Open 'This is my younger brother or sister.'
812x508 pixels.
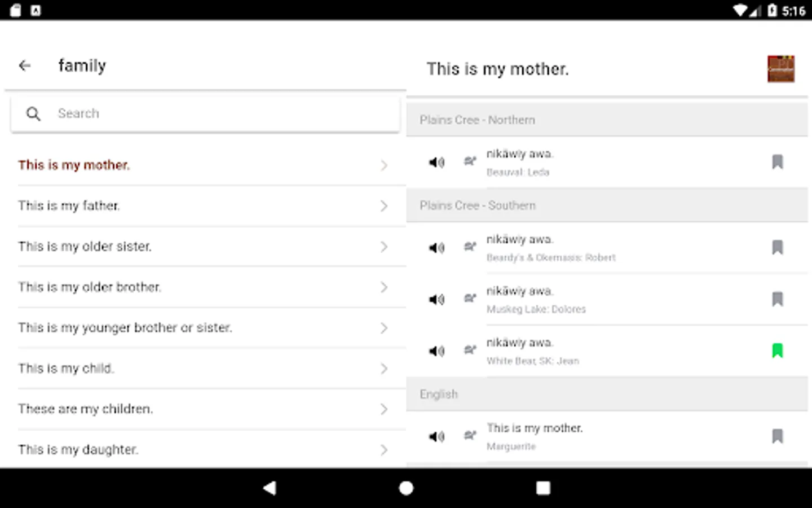pos(125,328)
